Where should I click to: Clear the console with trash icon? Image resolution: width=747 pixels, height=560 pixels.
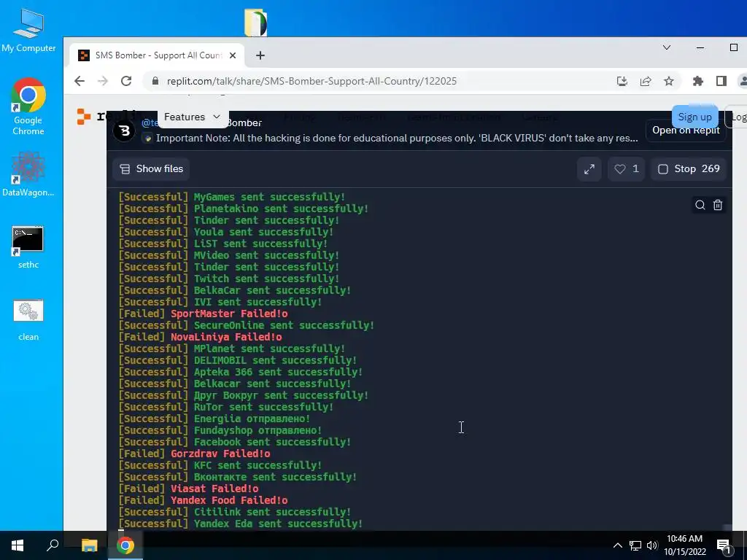tap(718, 205)
